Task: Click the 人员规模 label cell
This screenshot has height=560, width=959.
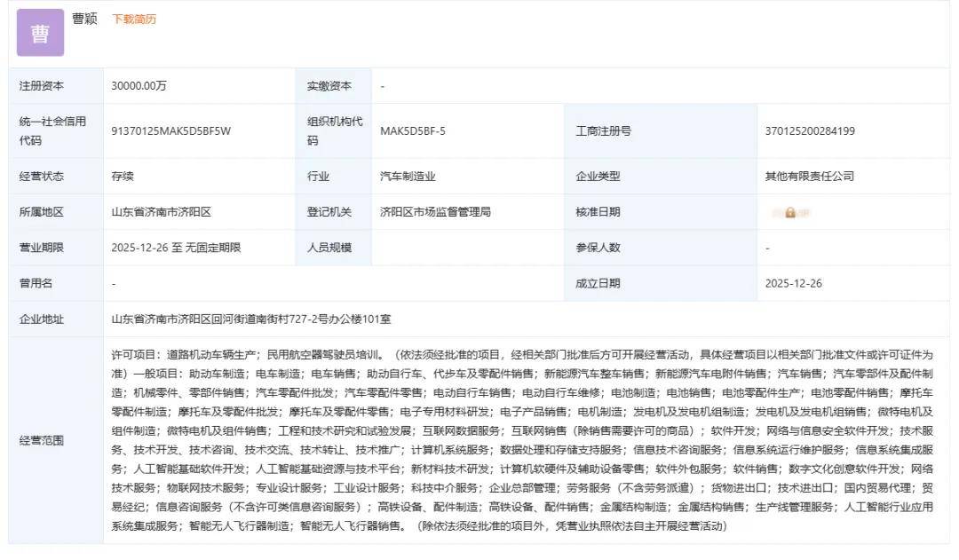Action: [329, 248]
